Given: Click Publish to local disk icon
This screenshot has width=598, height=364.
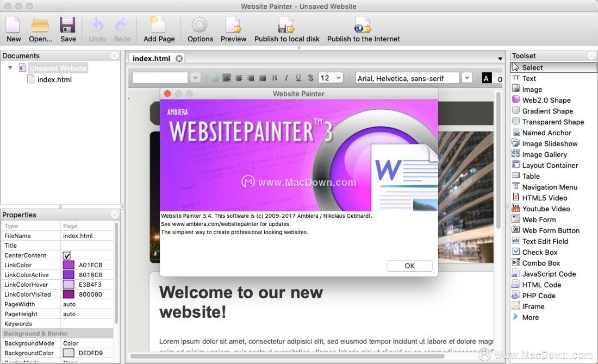Looking at the screenshot, I should (x=286, y=25).
